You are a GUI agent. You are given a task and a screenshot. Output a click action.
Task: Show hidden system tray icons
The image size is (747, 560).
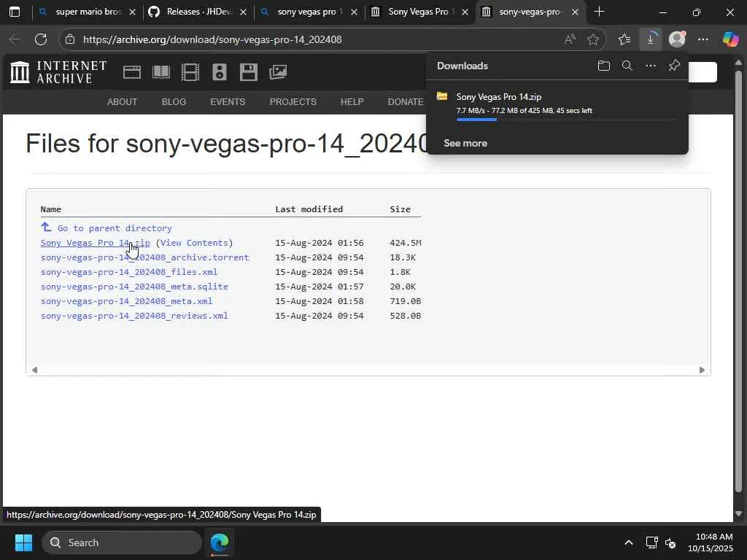tap(629, 542)
